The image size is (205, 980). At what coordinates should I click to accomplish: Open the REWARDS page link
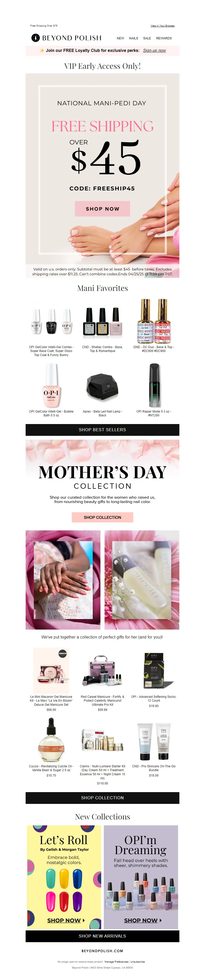164,38
